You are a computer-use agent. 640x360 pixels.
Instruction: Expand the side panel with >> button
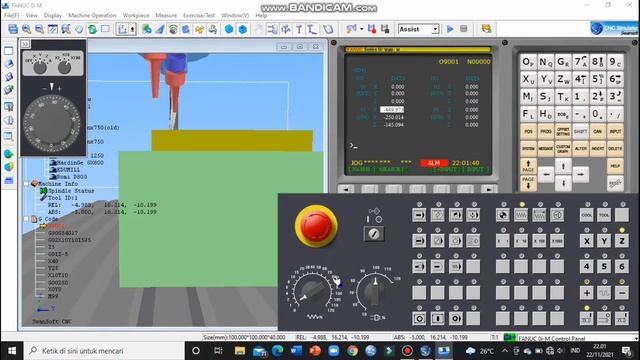click(25, 44)
